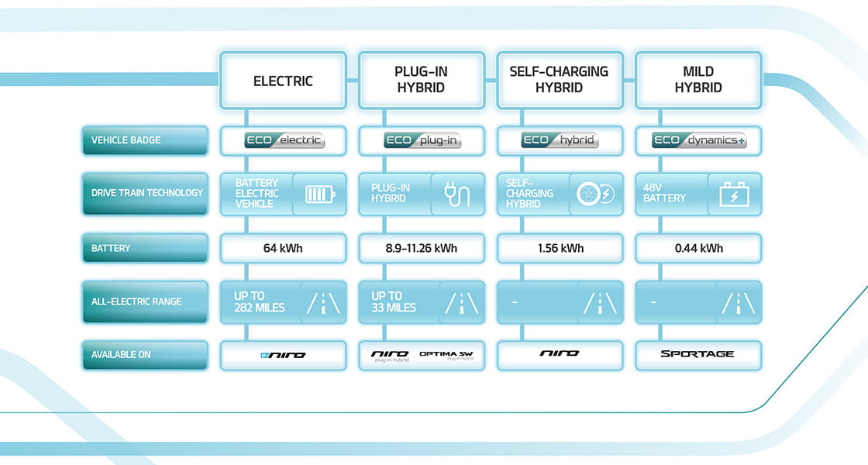868x465 pixels.
Task: Click the plug cable icon for Plug-in Hybrid
Action: [x=457, y=194]
